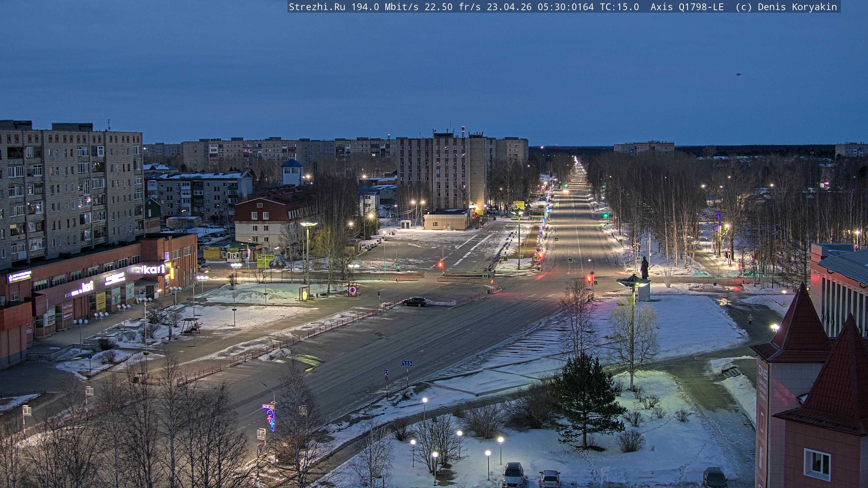Click the dark object flying in sky
This screenshot has width=868, height=488.
[x=739, y=75]
